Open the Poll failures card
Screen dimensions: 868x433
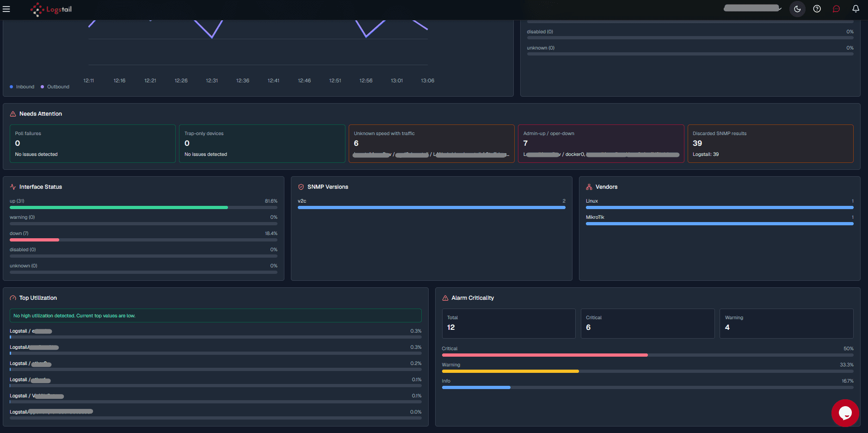pos(92,143)
